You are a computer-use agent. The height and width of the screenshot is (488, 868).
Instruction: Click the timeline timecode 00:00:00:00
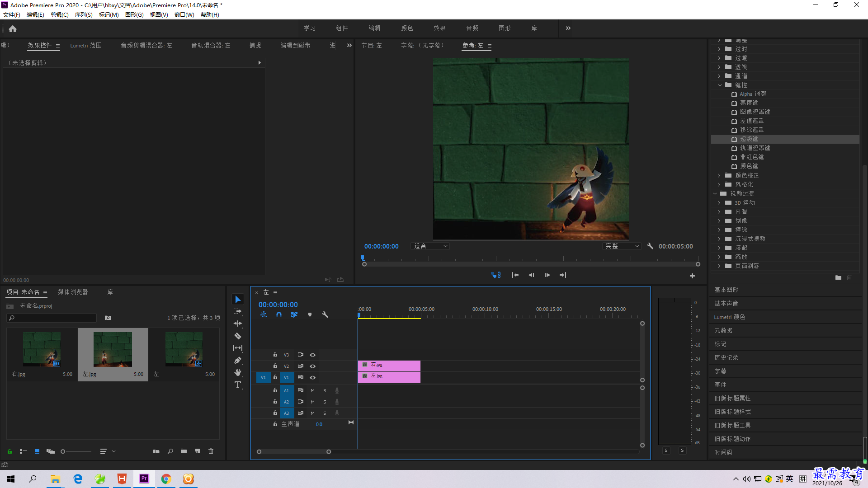coord(278,305)
